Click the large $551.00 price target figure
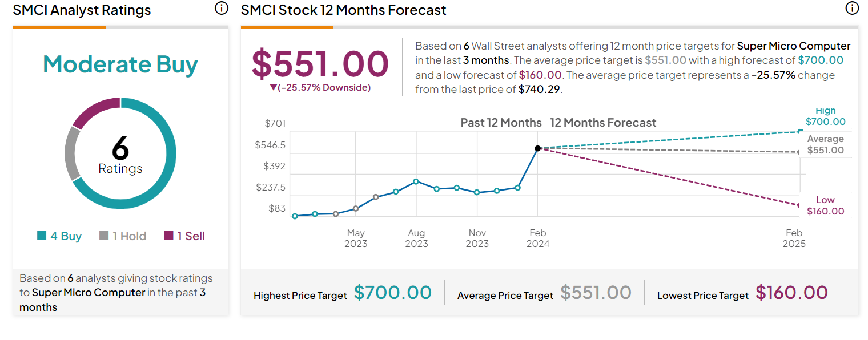The width and height of the screenshot is (868, 340). [320, 63]
